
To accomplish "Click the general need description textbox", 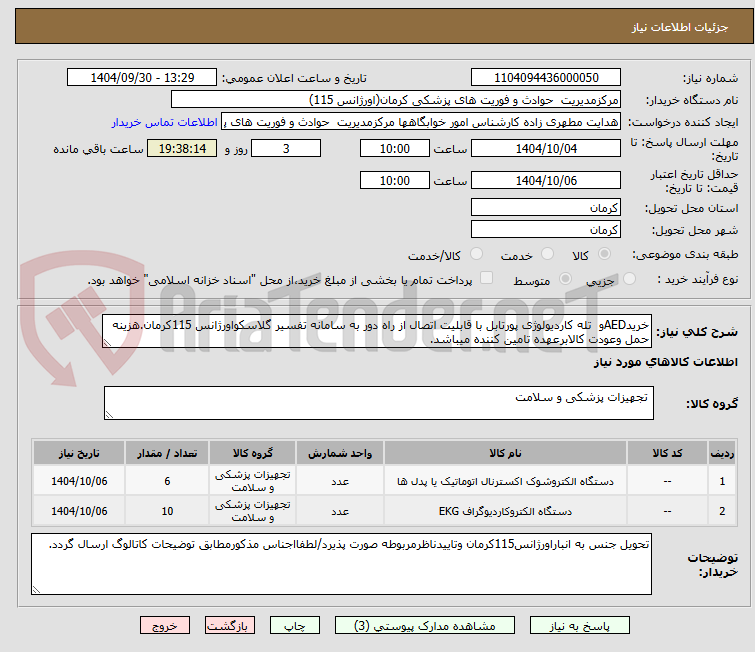I will point(377,331).
